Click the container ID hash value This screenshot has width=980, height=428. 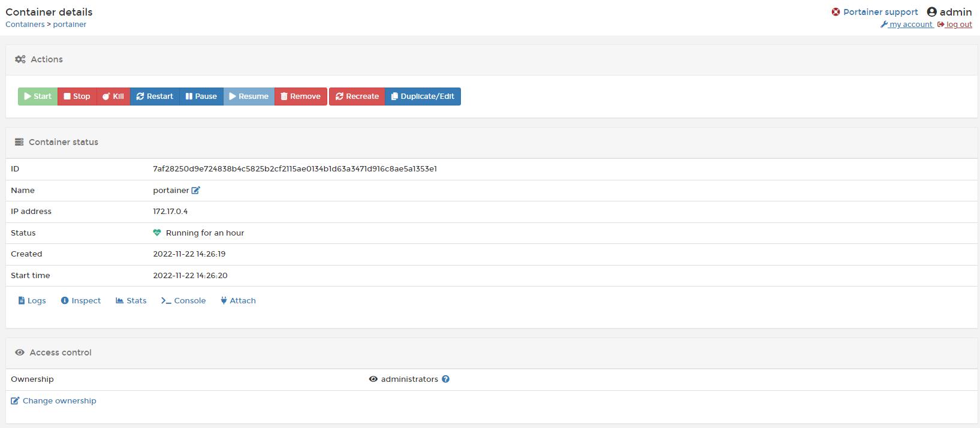pos(295,169)
